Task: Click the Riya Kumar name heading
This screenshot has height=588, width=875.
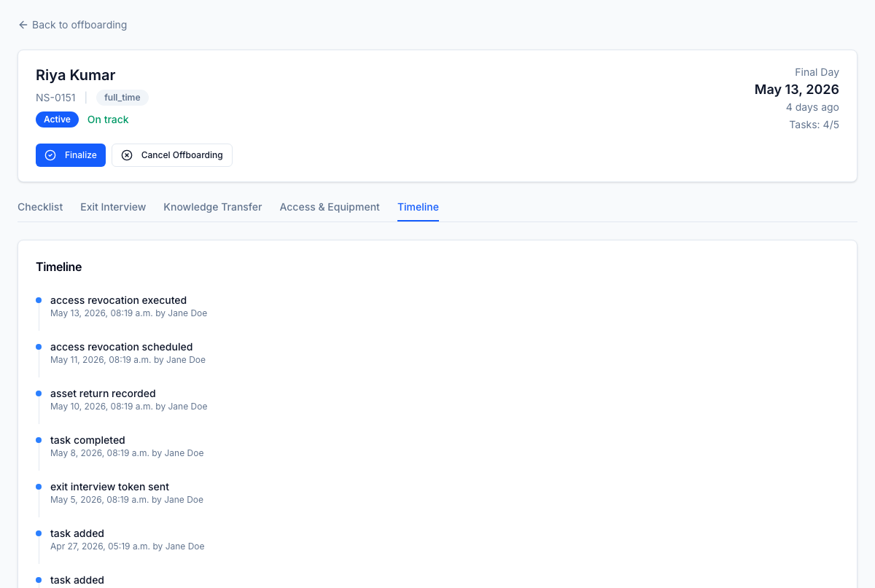Action: (x=76, y=75)
